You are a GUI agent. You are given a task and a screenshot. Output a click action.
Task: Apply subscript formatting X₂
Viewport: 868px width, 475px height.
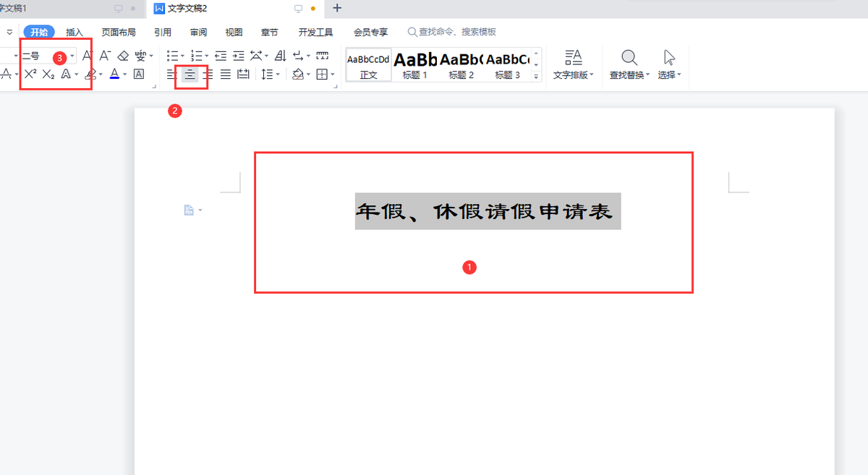point(48,73)
